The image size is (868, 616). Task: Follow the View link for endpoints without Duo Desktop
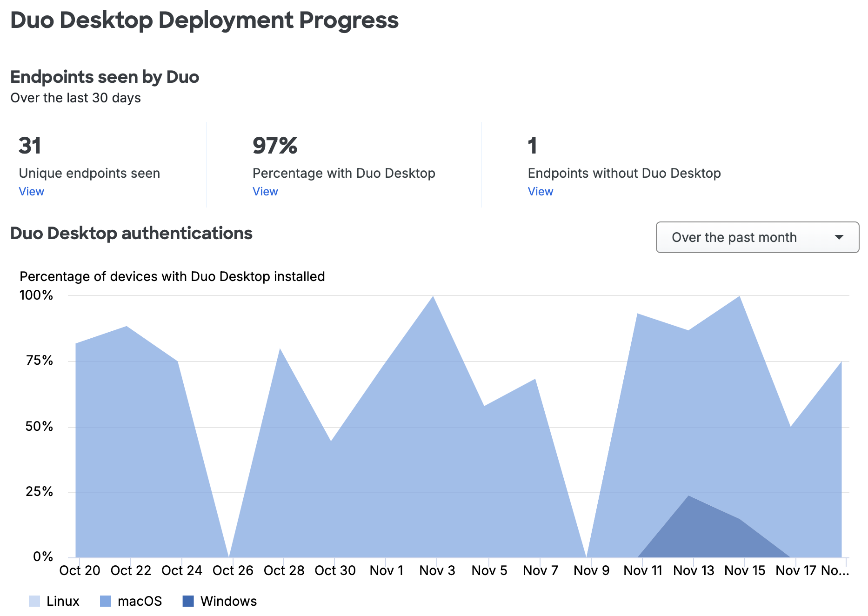click(x=540, y=191)
